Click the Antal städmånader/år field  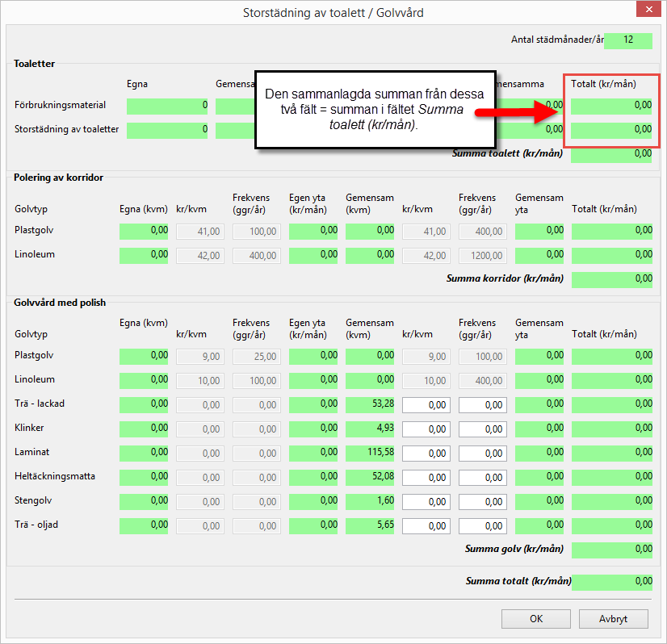point(627,40)
